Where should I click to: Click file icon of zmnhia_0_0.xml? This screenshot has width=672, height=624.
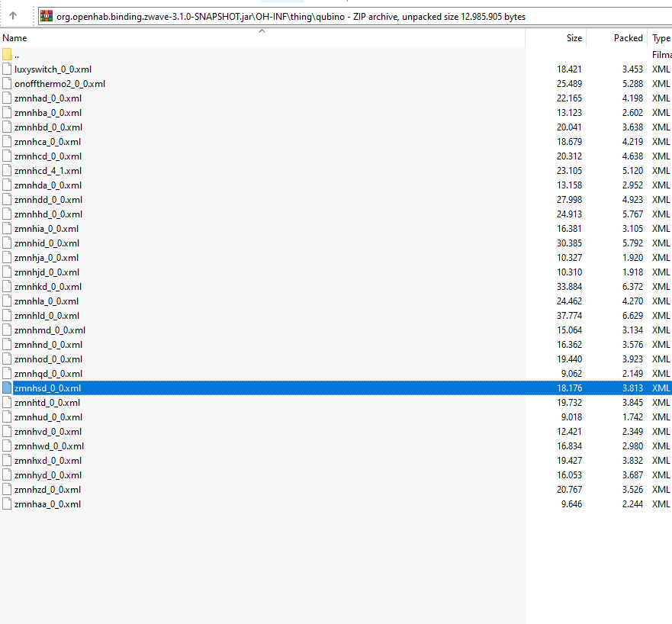7,228
